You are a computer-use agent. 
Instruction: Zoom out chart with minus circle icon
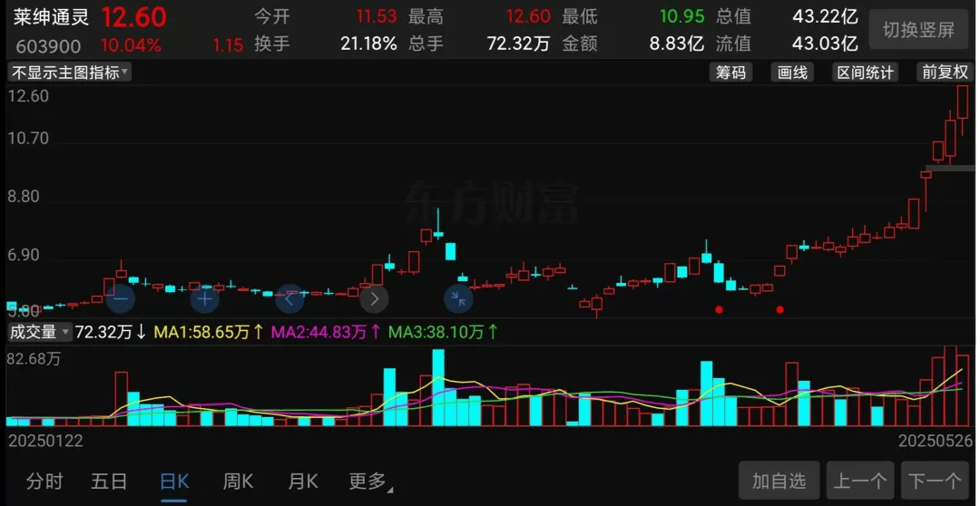tap(121, 298)
